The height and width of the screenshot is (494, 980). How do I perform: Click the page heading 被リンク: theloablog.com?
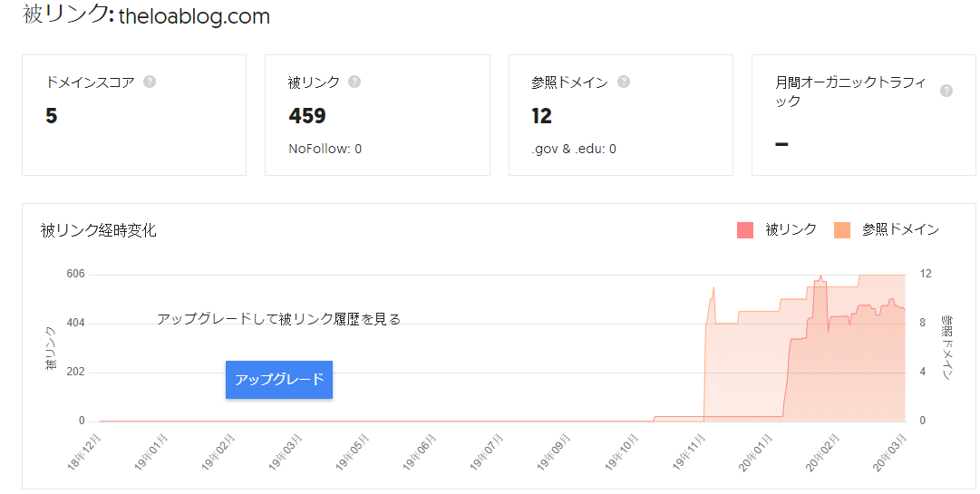coord(146,15)
